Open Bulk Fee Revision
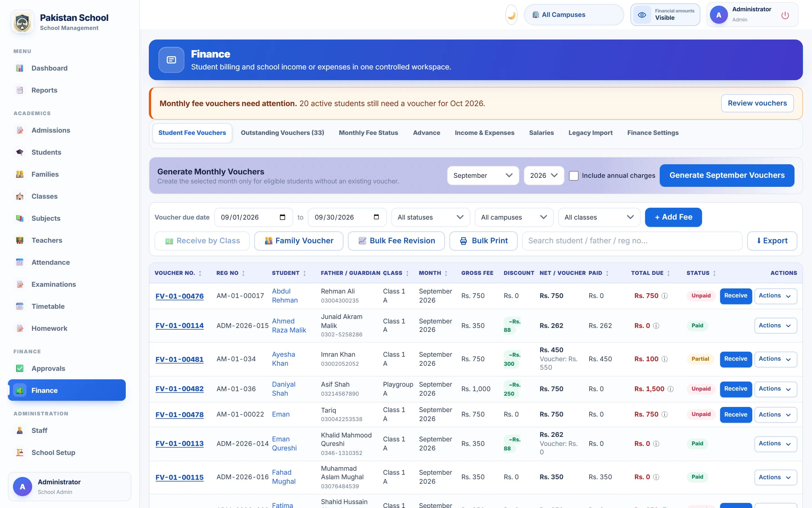 (x=396, y=241)
